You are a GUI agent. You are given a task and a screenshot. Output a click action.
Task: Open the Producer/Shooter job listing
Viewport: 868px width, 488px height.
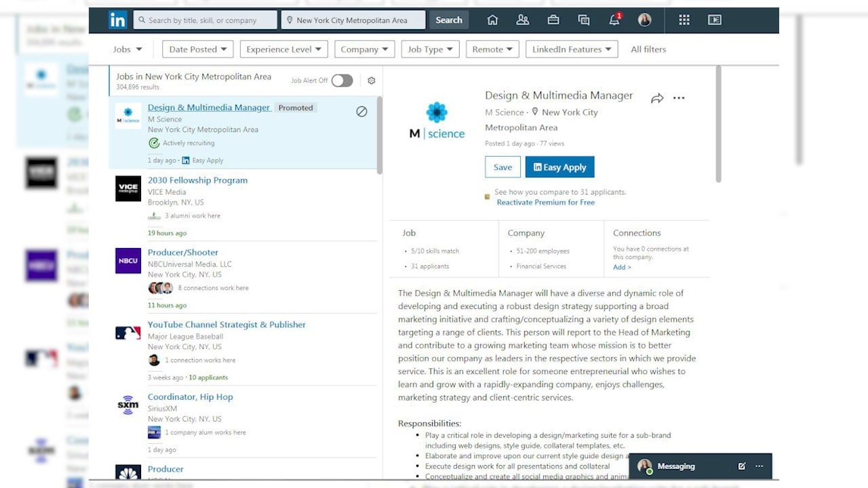pyautogui.click(x=183, y=252)
